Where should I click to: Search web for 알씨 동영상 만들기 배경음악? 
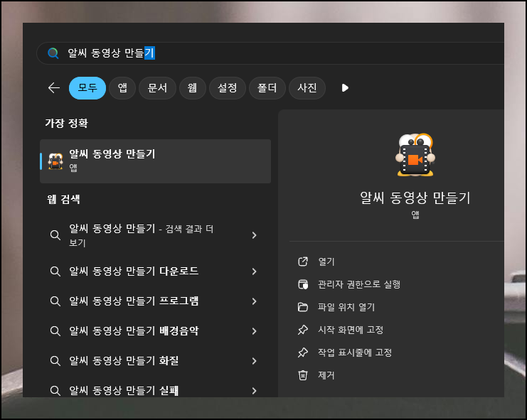coord(155,331)
